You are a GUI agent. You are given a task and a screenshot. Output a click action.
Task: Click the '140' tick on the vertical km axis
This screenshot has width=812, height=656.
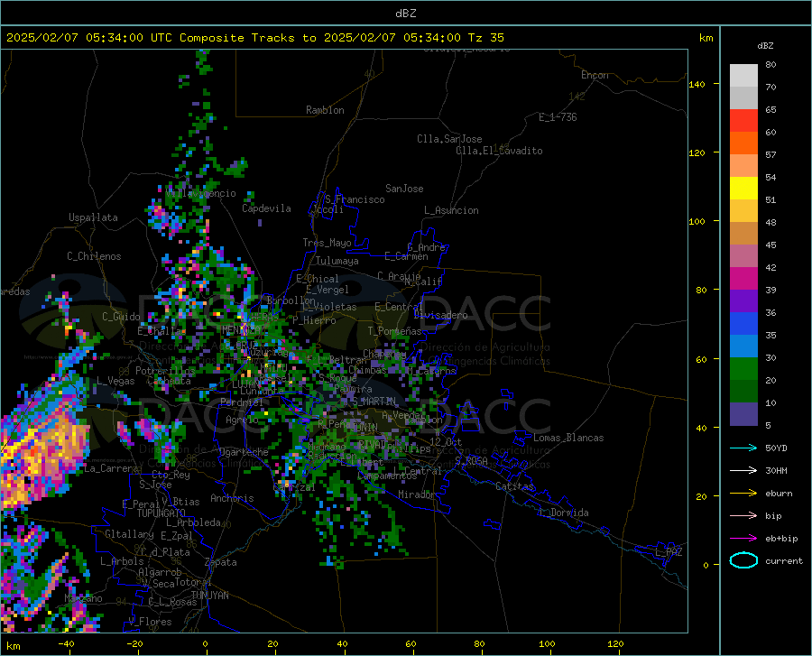[697, 85]
